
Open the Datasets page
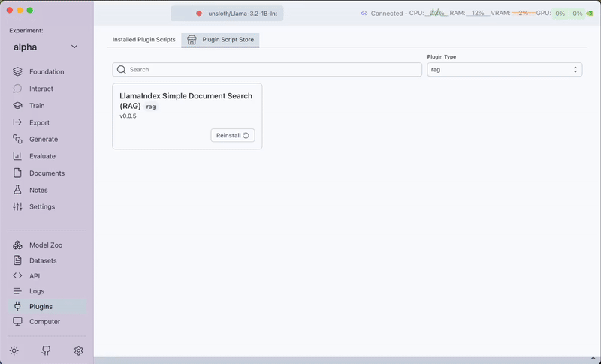pos(42,260)
